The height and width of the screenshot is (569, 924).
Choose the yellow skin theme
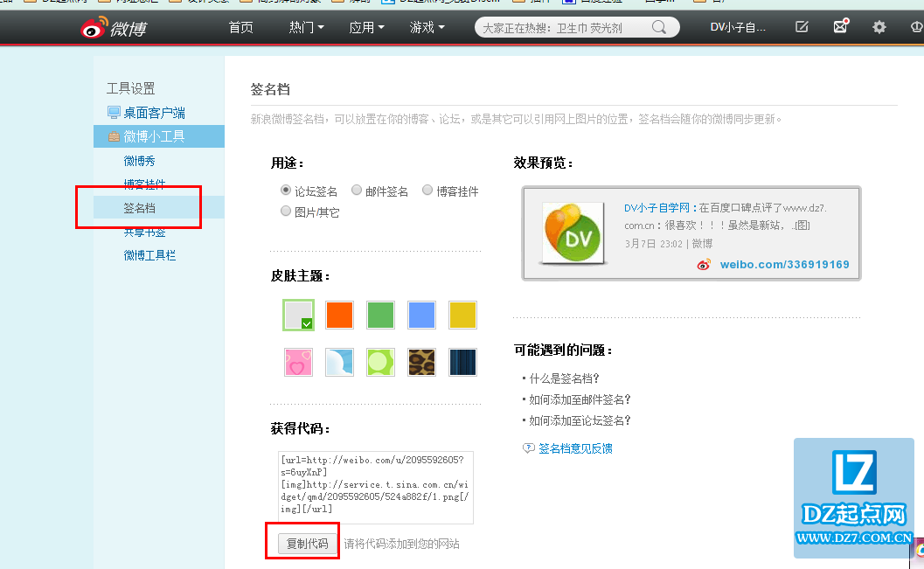(462, 316)
